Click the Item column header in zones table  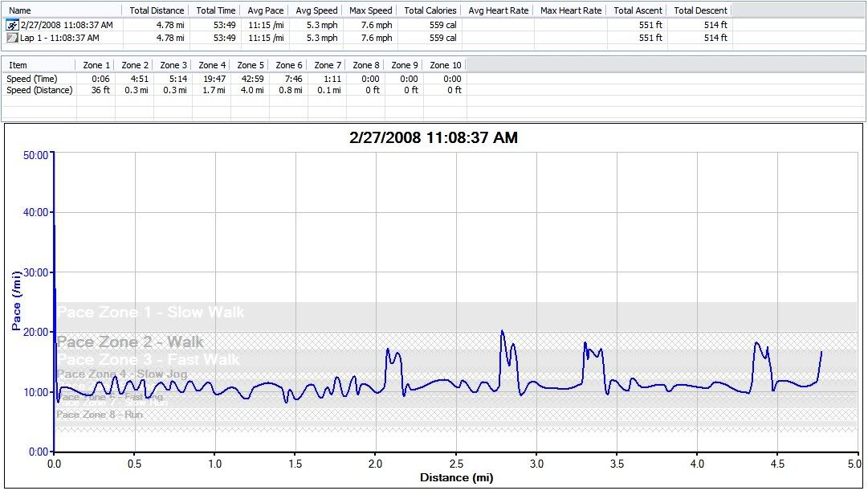tap(18, 65)
